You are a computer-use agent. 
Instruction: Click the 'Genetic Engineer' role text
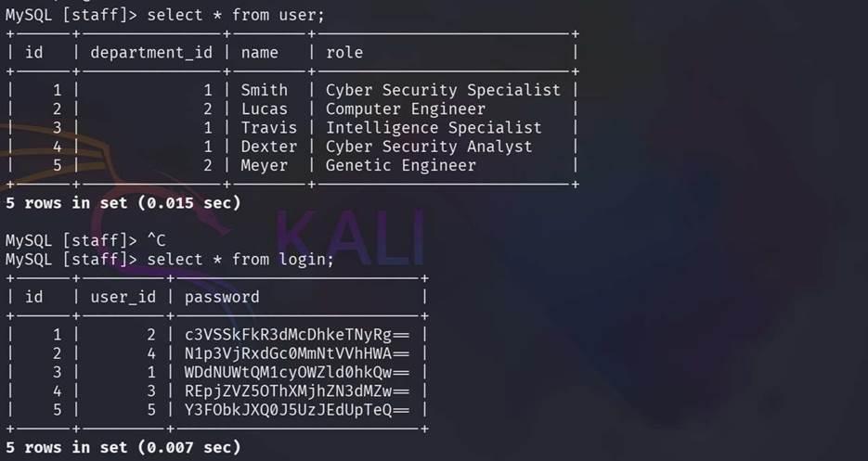coord(400,165)
